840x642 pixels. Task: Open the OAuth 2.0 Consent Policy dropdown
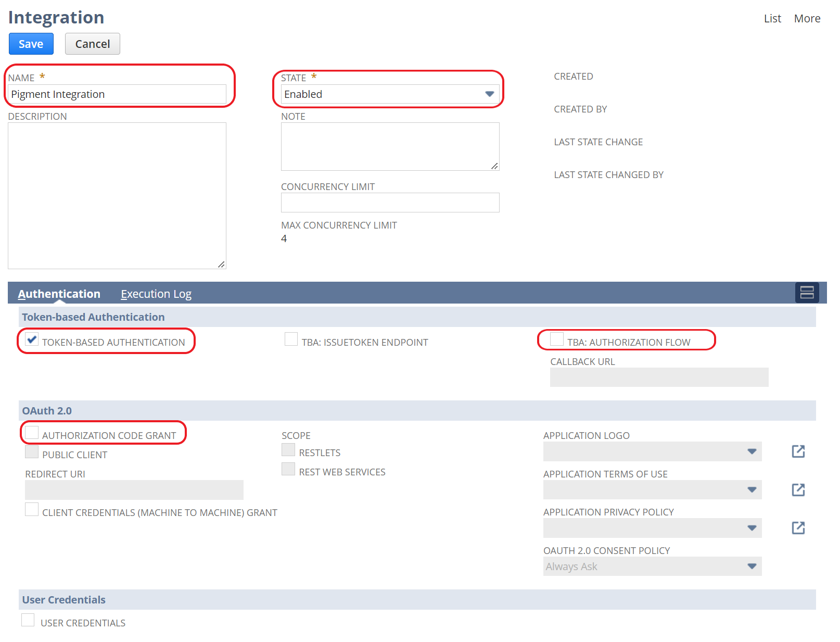[653, 567]
